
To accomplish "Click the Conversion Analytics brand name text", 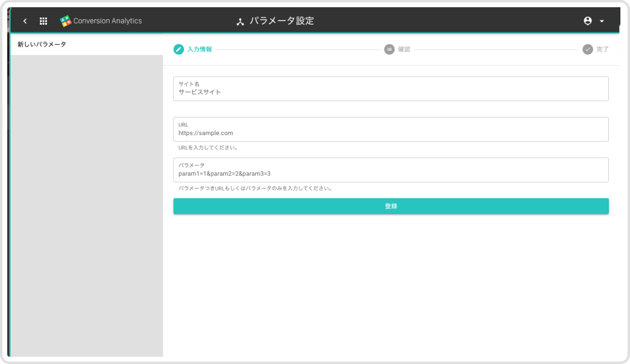I will click(107, 21).
